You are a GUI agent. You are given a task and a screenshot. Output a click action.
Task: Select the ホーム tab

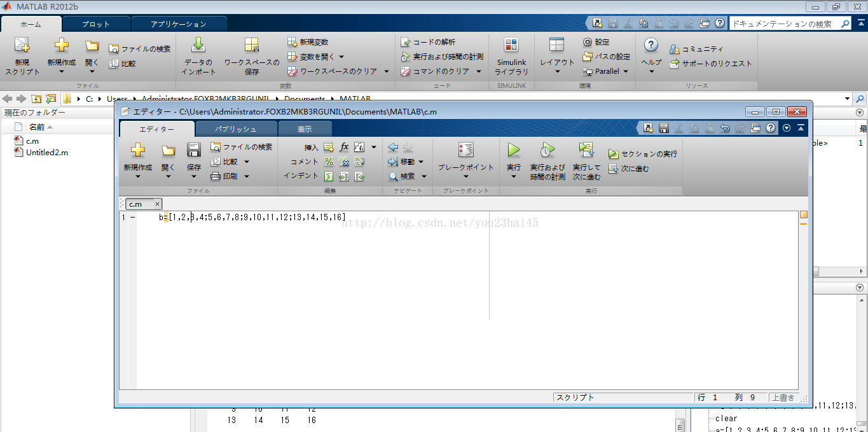31,24
